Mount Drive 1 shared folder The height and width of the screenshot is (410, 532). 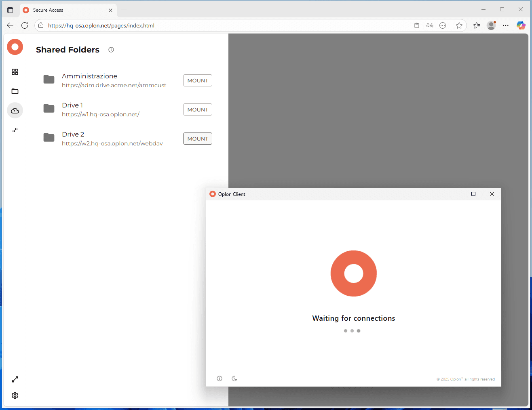pyautogui.click(x=197, y=109)
